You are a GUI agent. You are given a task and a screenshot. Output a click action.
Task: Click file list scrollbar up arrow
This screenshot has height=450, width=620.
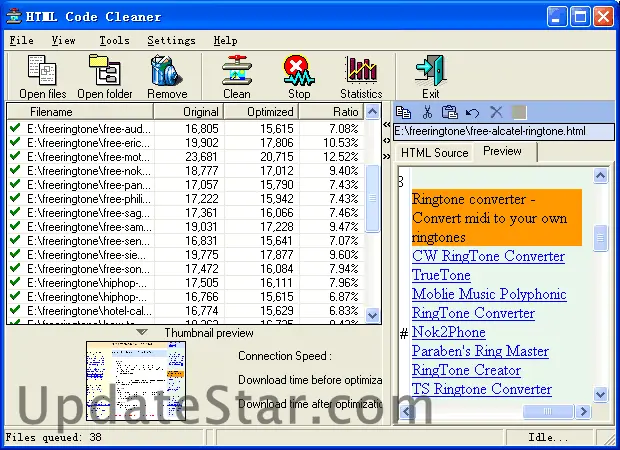click(x=372, y=112)
